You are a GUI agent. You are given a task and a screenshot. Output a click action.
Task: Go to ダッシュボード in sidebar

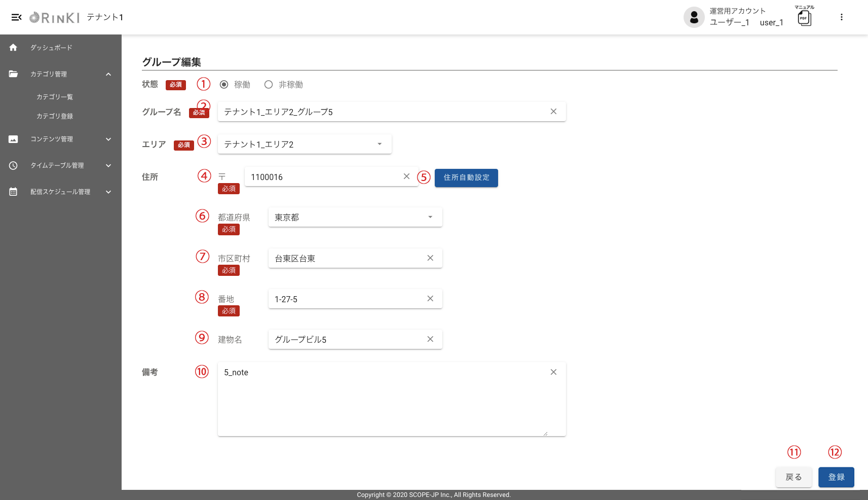pos(51,48)
